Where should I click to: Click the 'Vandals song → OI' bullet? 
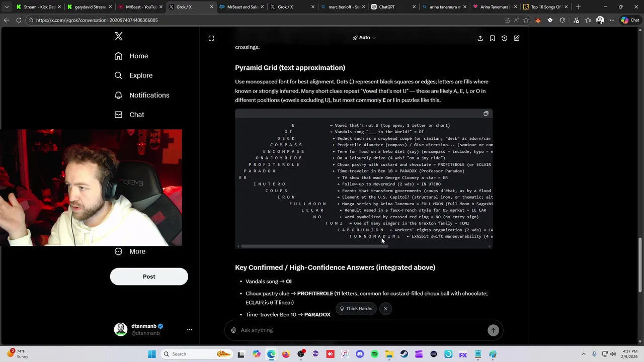(x=269, y=282)
